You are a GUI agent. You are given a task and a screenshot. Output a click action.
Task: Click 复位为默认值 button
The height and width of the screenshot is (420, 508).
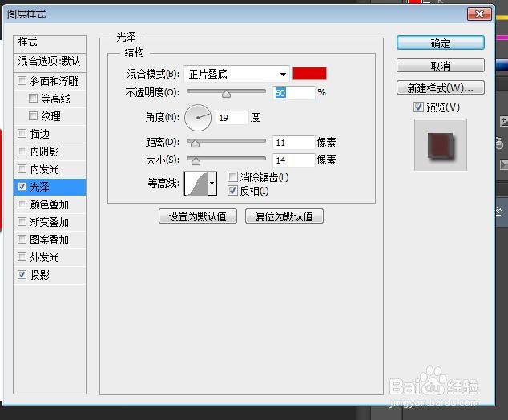click(284, 216)
